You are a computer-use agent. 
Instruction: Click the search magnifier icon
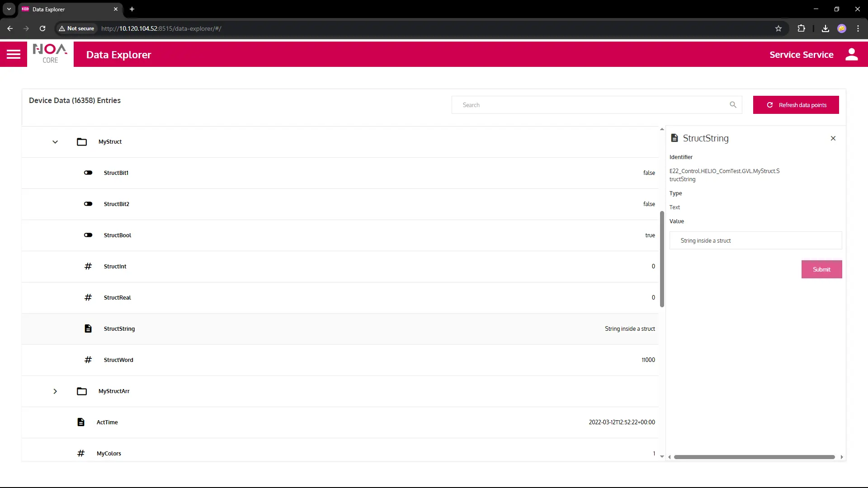pos(733,105)
